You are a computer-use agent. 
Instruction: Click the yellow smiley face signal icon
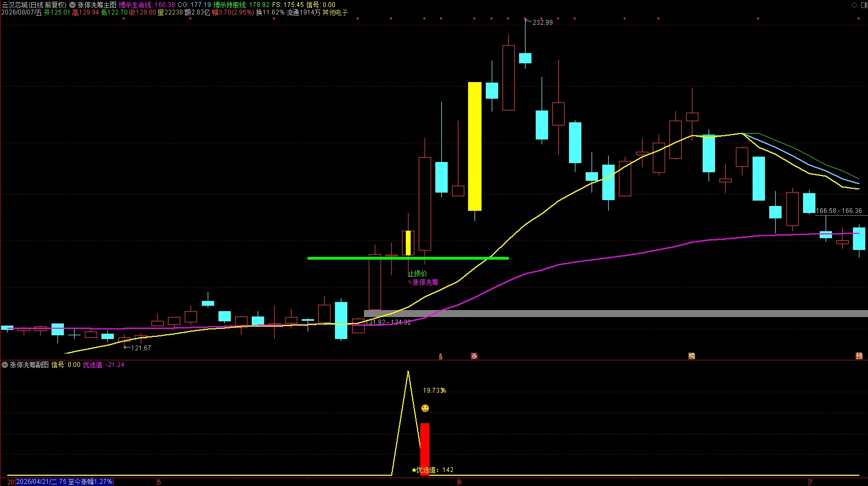click(x=425, y=409)
